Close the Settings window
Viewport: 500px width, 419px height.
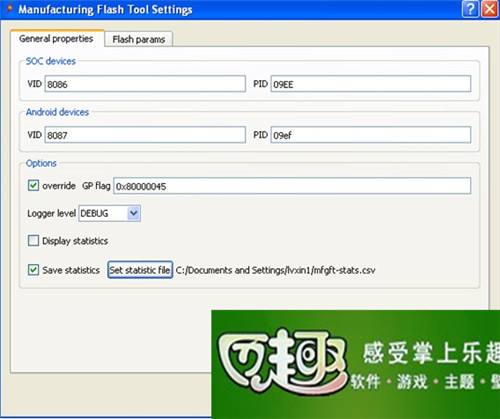(x=490, y=9)
